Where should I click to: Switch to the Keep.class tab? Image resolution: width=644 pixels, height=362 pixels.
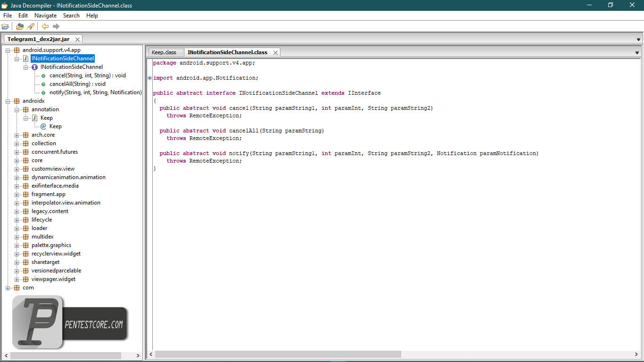pyautogui.click(x=164, y=52)
